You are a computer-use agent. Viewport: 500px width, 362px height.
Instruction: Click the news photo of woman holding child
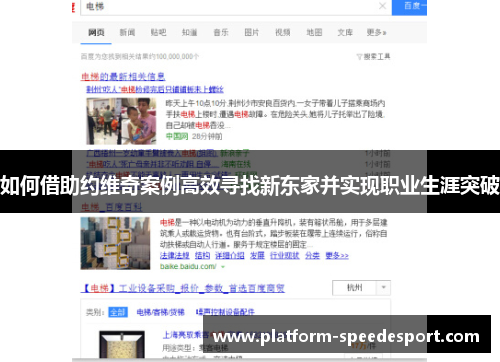[x=121, y=121]
